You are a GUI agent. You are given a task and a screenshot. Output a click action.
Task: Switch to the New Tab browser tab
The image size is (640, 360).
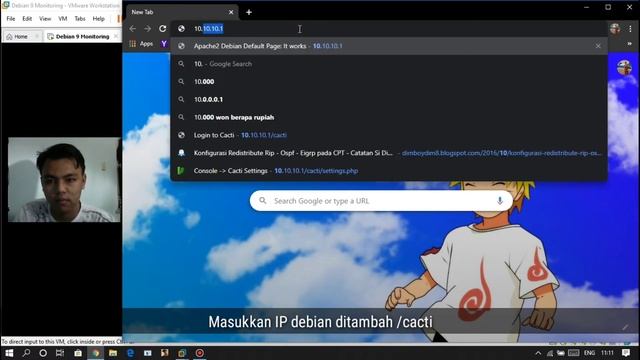coord(182,12)
